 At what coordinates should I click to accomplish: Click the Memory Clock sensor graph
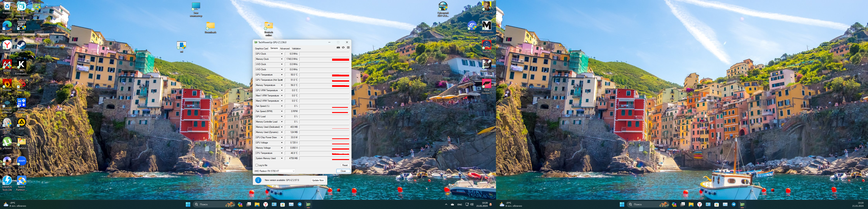point(324,59)
